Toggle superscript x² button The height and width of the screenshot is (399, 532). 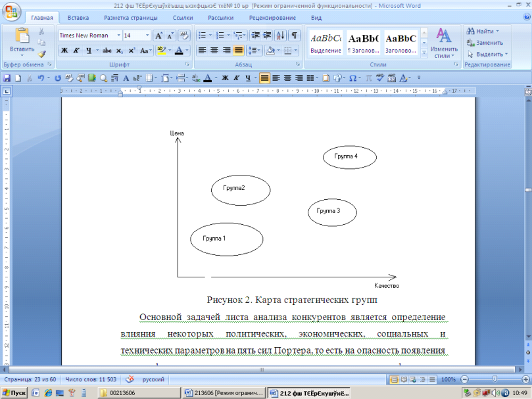[132, 51]
